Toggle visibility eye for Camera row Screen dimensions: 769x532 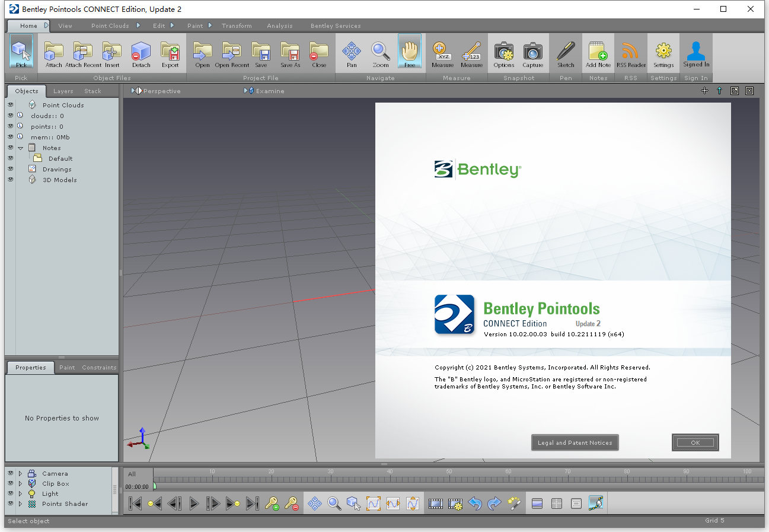coord(11,473)
